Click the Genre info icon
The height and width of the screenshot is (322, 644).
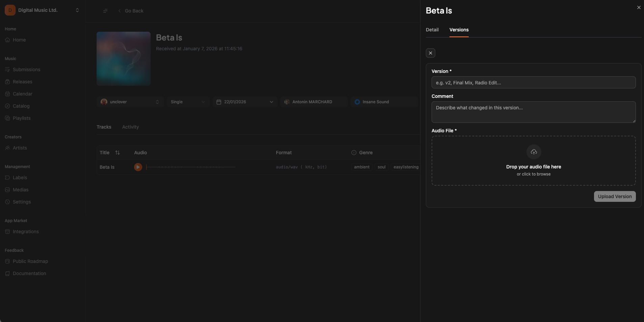tap(354, 153)
